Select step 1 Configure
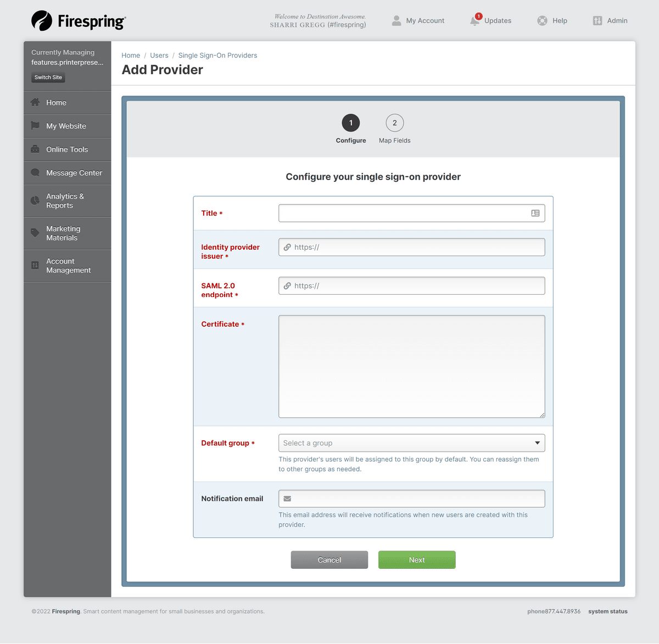The width and height of the screenshot is (659, 644). coord(351,124)
